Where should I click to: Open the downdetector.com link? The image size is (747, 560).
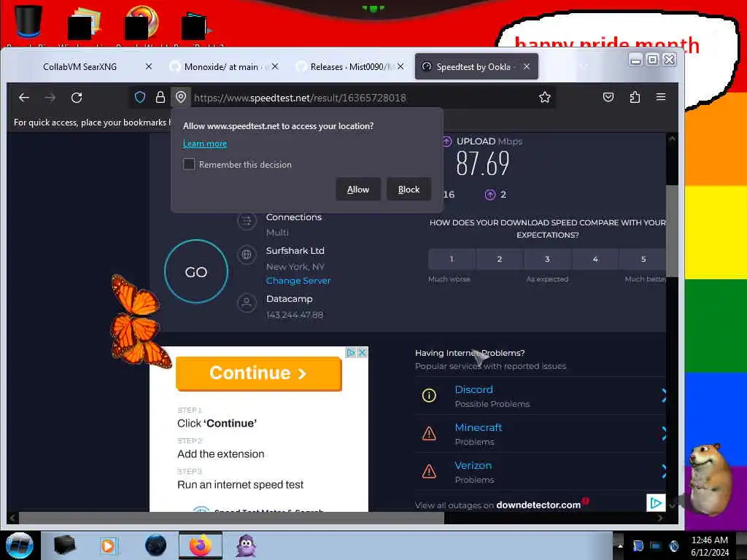click(x=538, y=505)
